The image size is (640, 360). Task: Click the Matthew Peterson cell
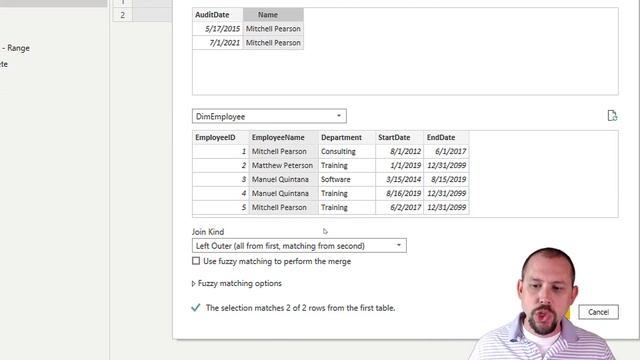pos(284,165)
